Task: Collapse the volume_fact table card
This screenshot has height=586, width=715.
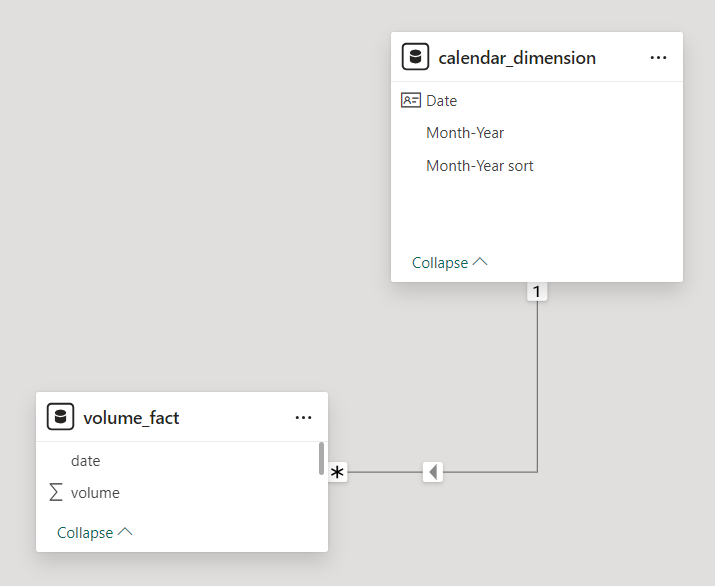Action: click(94, 533)
